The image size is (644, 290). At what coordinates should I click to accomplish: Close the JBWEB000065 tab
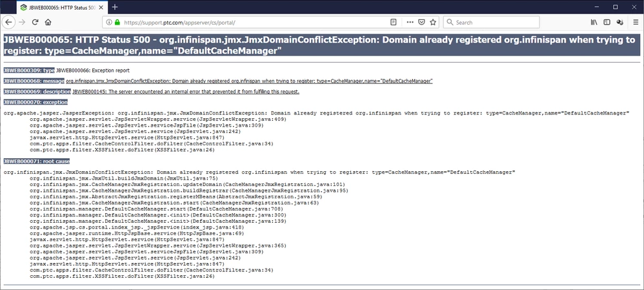pyautogui.click(x=102, y=7)
